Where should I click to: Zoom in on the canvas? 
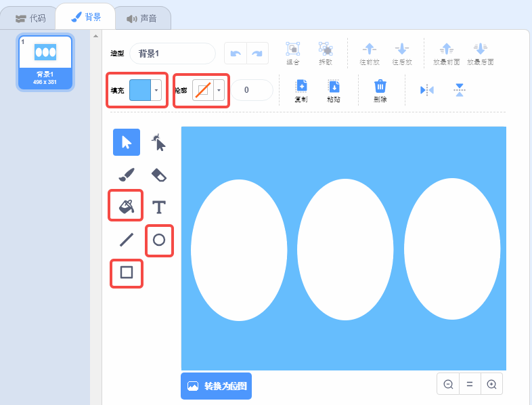[x=491, y=384]
